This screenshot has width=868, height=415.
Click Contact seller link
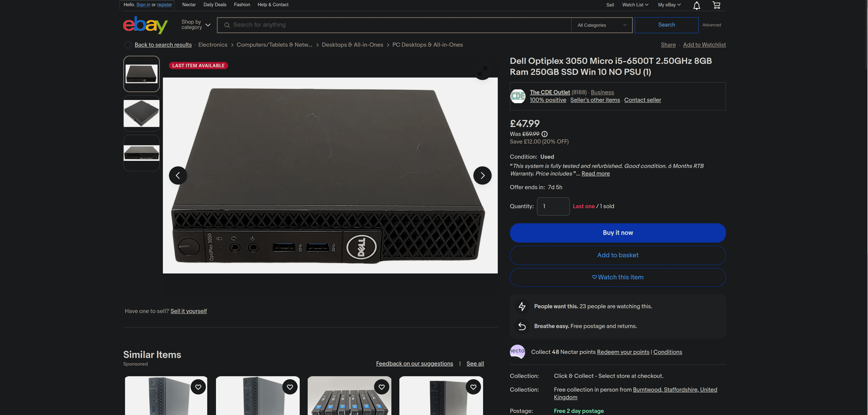click(643, 100)
